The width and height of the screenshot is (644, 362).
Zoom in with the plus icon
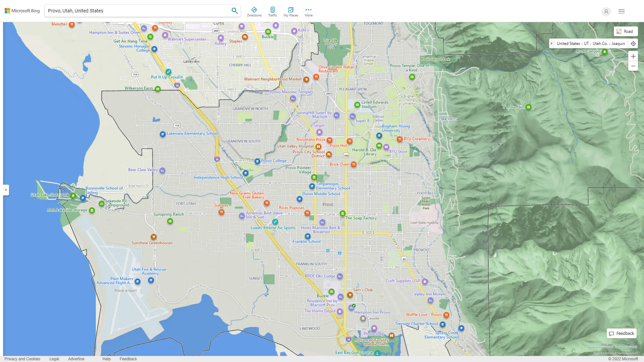click(633, 56)
